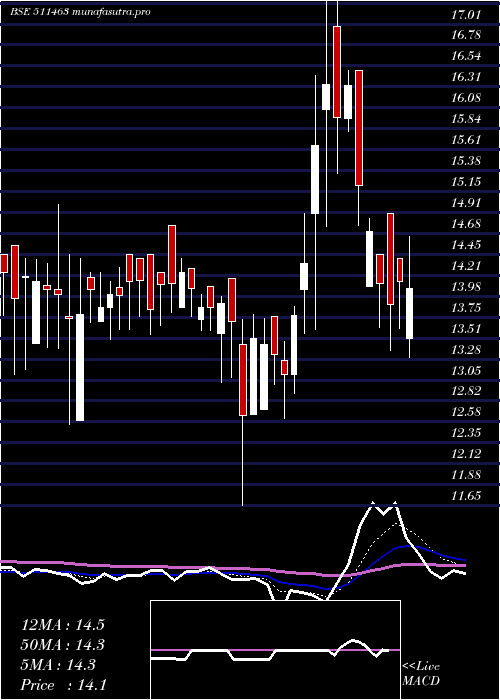Click the 11.88 price axis label
This screenshot has width=500, height=700.
[x=466, y=475]
